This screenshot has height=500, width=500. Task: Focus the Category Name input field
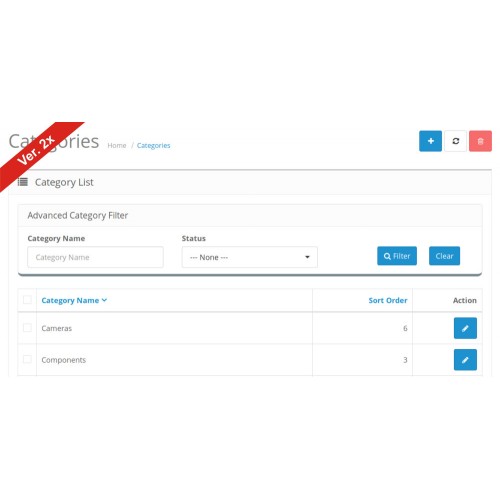click(95, 257)
